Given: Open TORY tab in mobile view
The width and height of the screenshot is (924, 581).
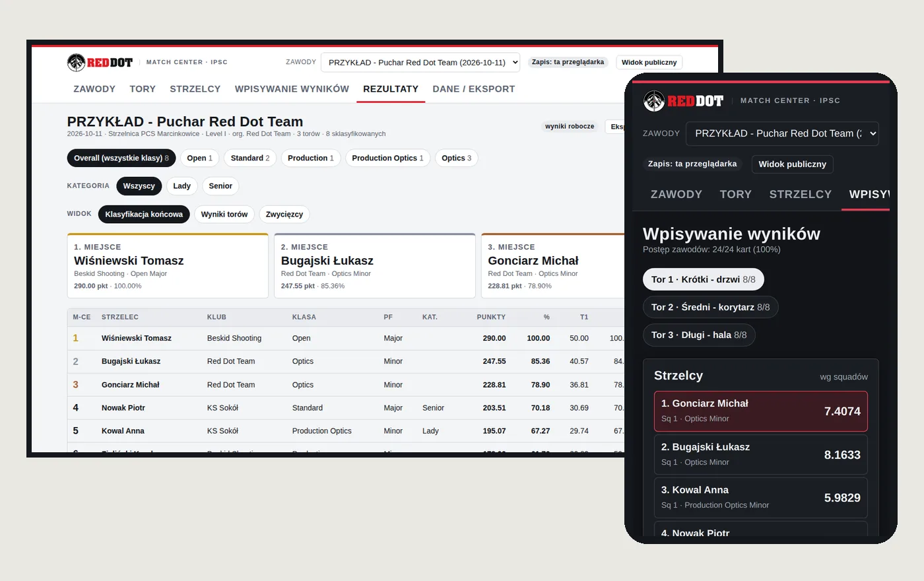Looking at the screenshot, I should pos(736,194).
